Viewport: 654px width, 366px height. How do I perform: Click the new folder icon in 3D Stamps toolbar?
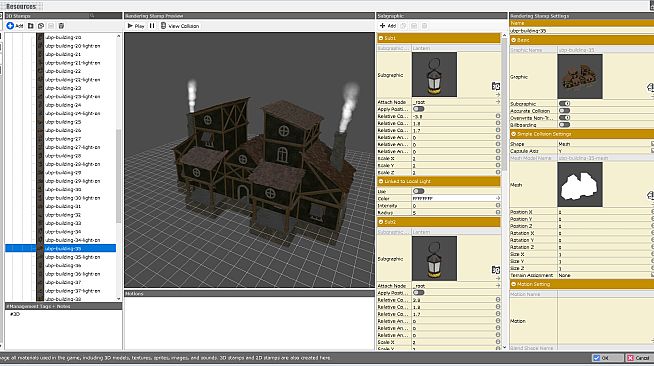30,26
